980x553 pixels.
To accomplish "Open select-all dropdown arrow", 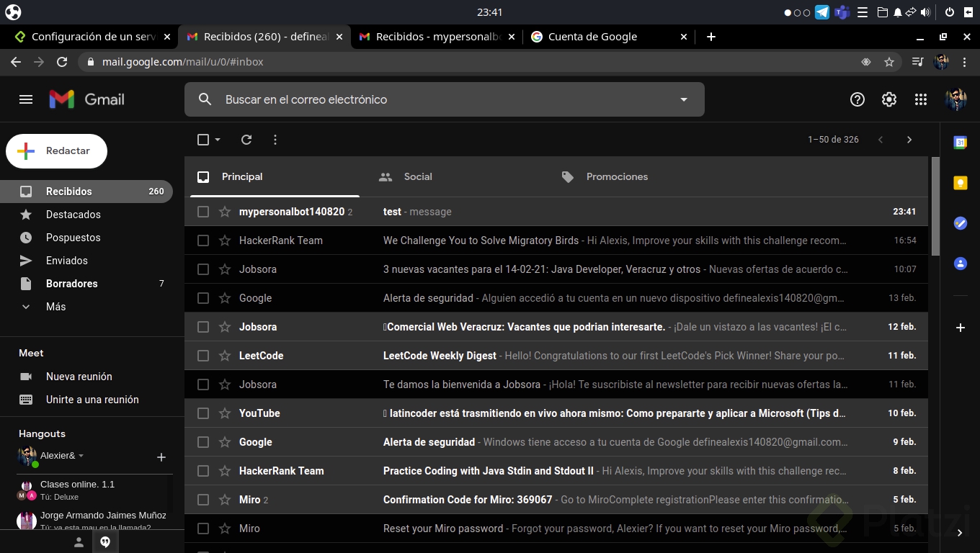I will [x=218, y=140].
